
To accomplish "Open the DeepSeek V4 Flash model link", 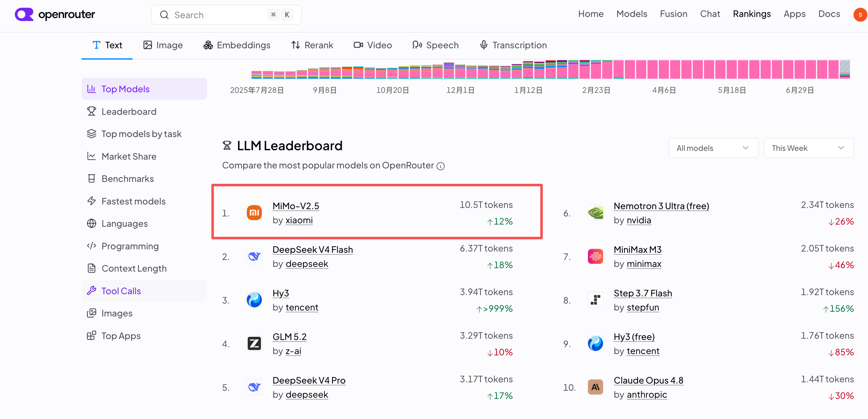I will pos(312,250).
